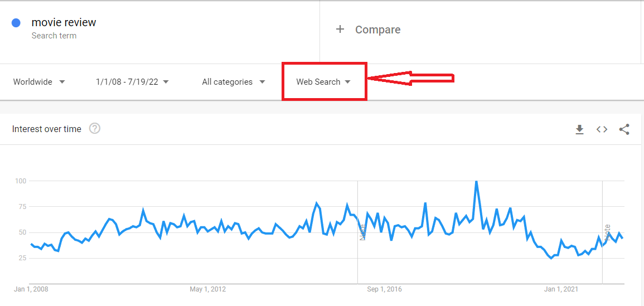The height and width of the screenshot is (306, 644).
Task: Click the May 1, 2012 axis label
Action: tap(208, 289)
